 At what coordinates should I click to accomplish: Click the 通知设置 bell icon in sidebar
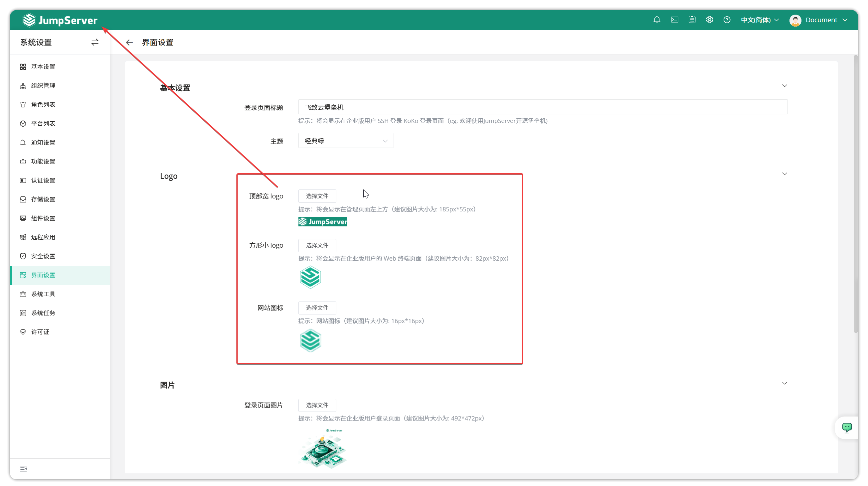coord(23,142)
